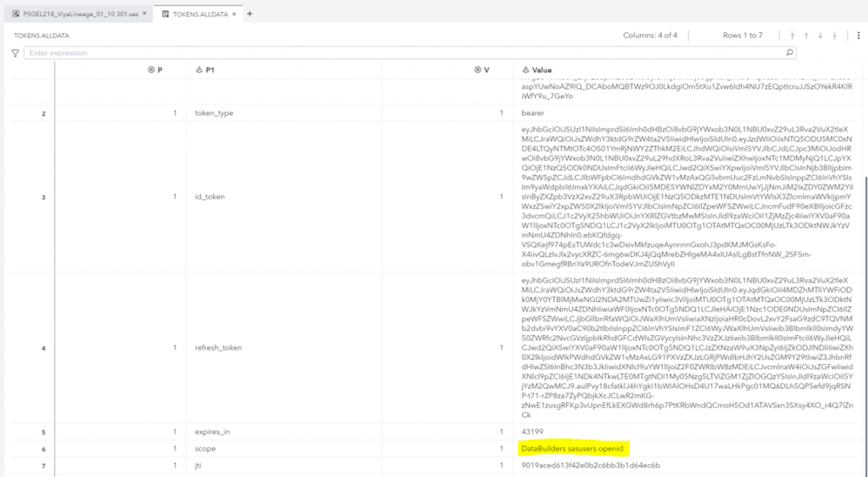Select the V column header
This screenshot has width=868, height=477.
(x=447, y=71)
